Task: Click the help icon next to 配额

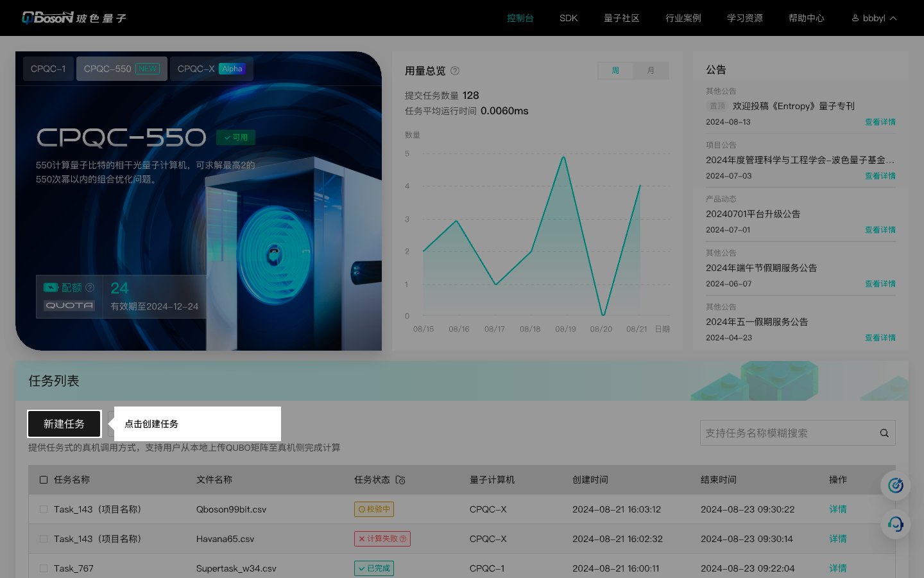Action: coord(90,288)
